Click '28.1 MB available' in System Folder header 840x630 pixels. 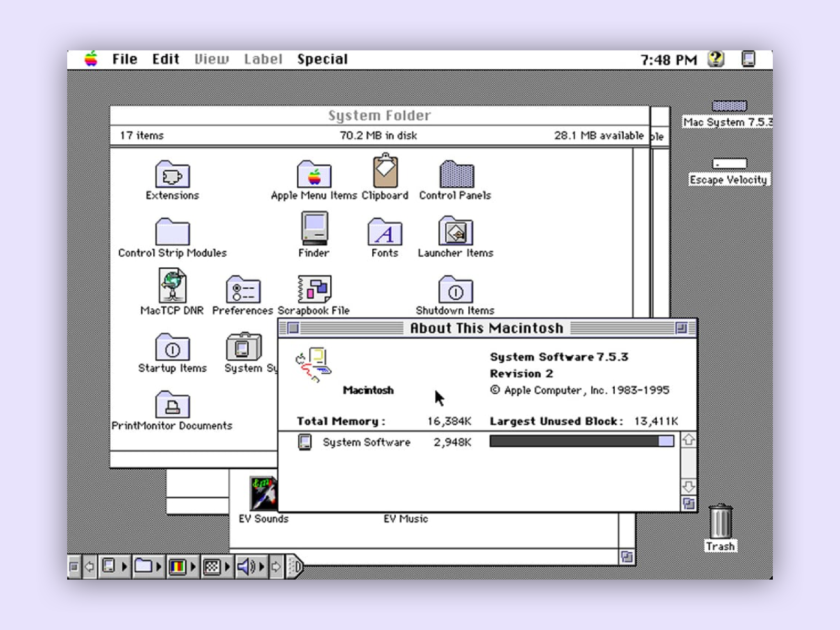[599, 135]
